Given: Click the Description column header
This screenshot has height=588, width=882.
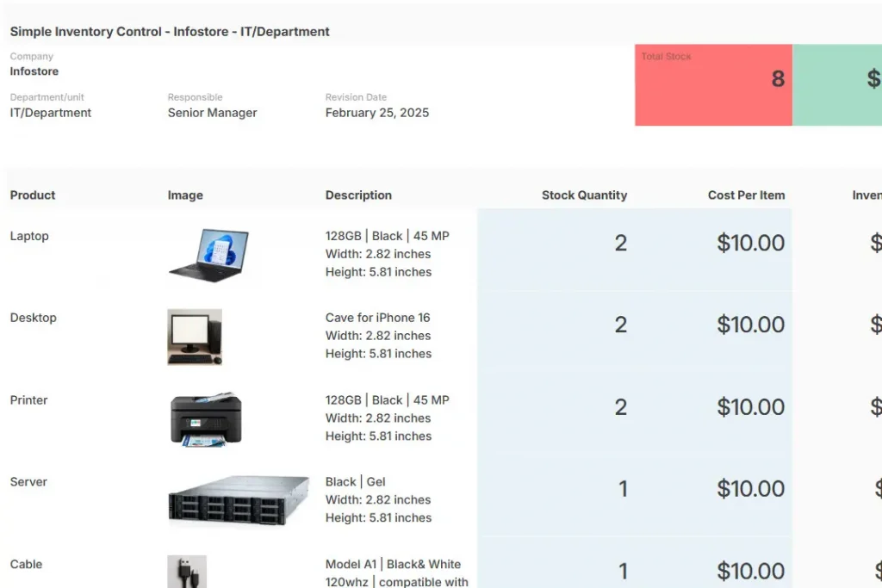Looking at the screenshot, I should (x=358, y=195).
